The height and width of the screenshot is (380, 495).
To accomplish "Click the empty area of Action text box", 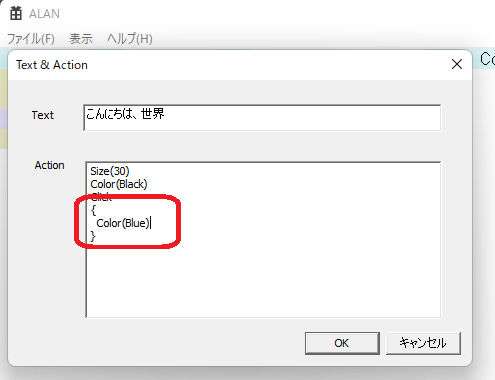I will pyautogui.click(x=263, y=280).
